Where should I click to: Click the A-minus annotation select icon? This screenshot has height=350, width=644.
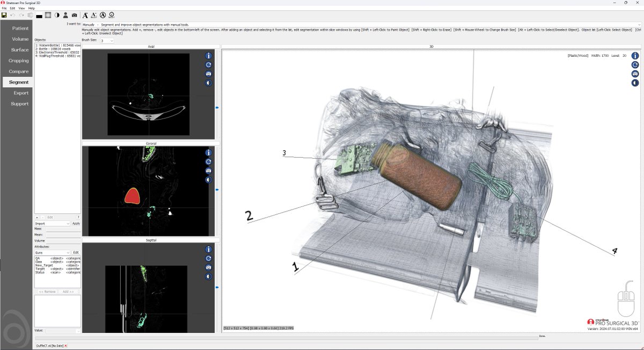click(x=94, y=15)
